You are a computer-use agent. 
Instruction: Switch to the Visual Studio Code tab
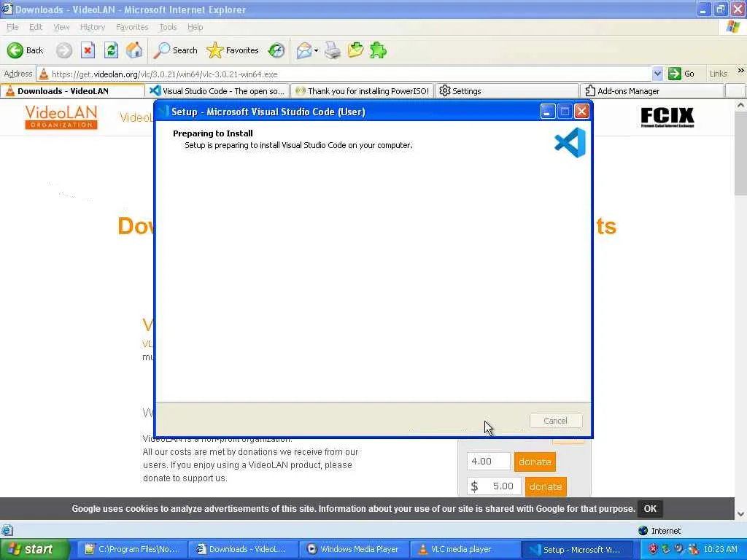(217, 91)
